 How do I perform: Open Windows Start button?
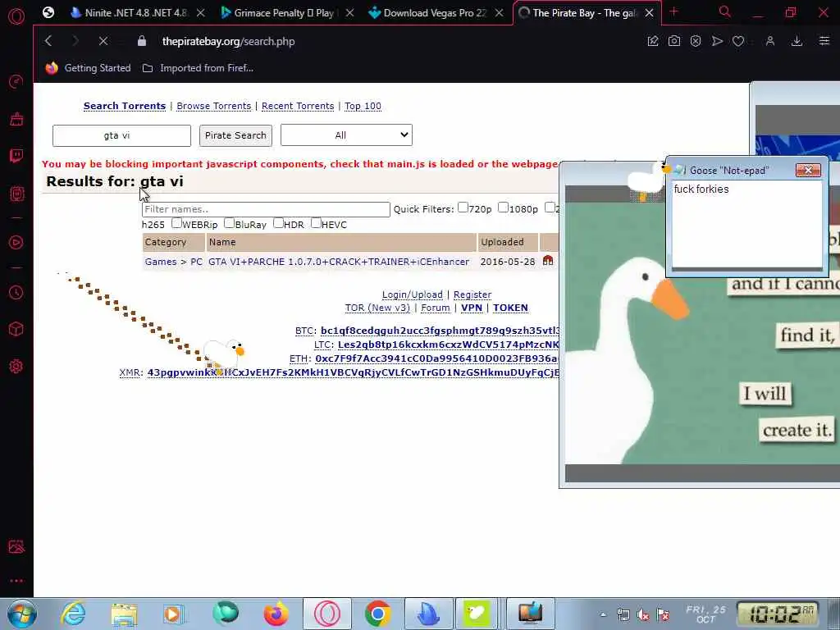[21, 614]
